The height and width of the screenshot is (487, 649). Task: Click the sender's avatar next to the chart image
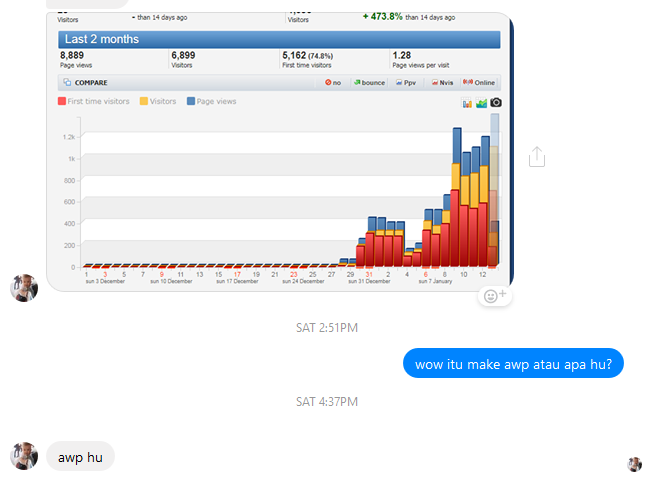pyautogui.click(x=24, y=288)
